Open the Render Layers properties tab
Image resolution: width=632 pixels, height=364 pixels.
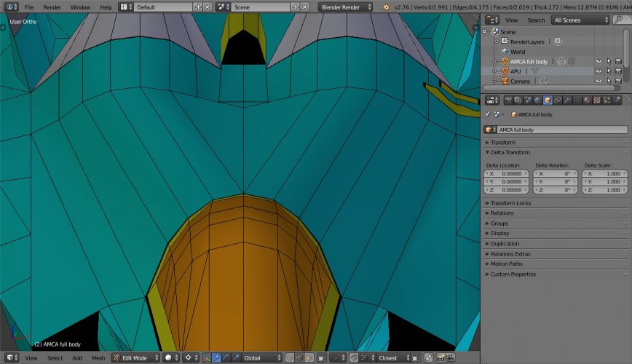point(518,100)
